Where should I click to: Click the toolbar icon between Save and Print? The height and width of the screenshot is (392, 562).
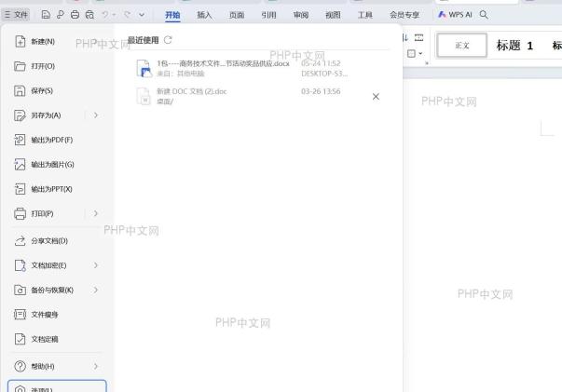pos(61,15)
